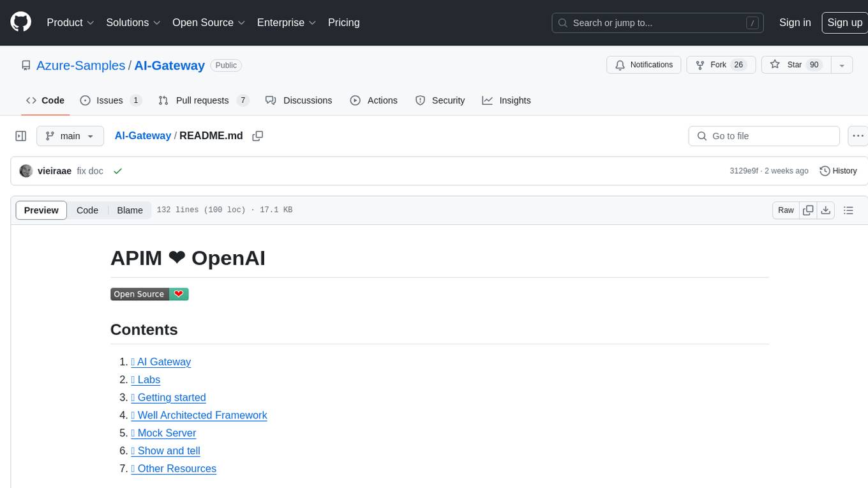Click the Open Source heart badge
Image resolution: width=868 pixels, height=488 pixels.
(149, 294)
